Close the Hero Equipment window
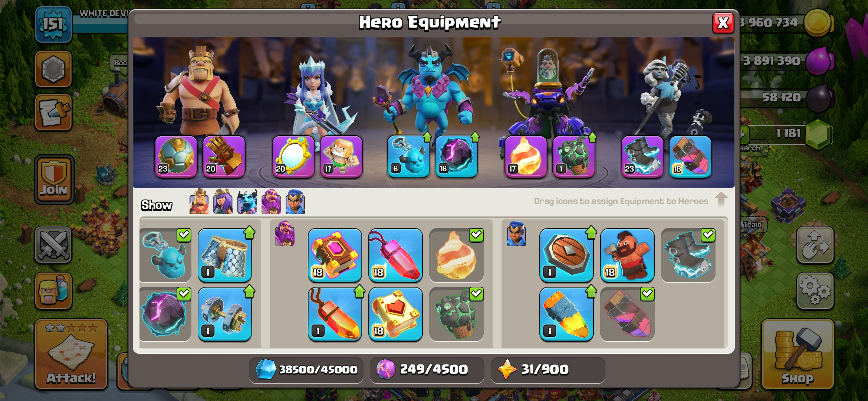The height and width of the screenshot is (401, 868). point(723,23)
